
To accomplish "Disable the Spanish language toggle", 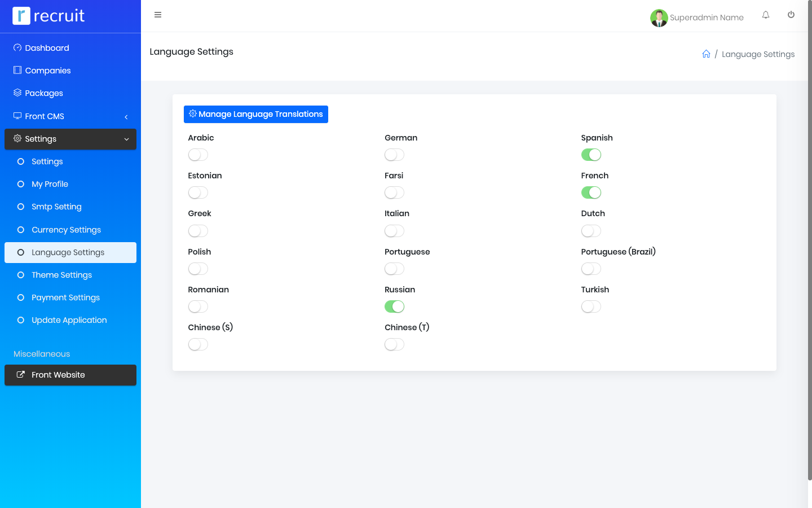I will [591, 155].
